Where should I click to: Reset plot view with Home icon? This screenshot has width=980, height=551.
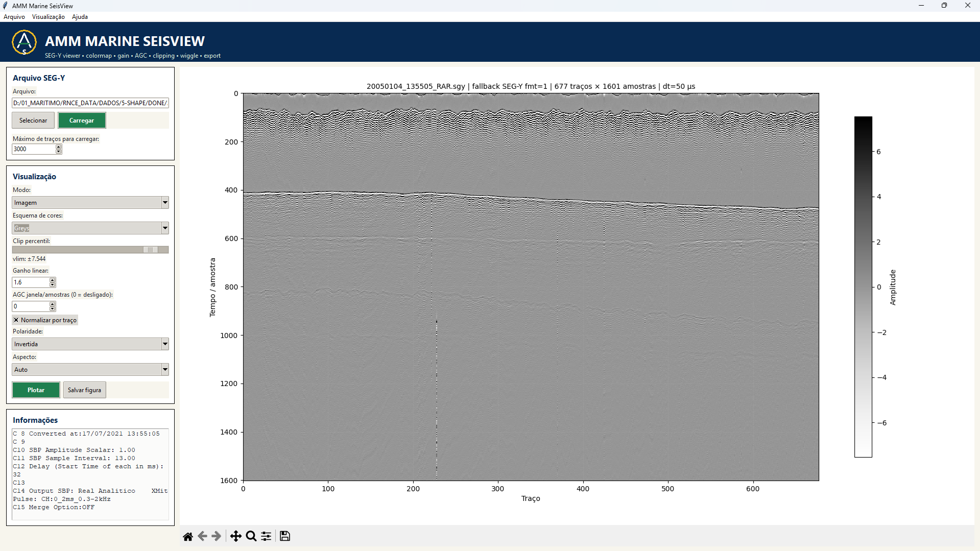(x=188, y=536)
